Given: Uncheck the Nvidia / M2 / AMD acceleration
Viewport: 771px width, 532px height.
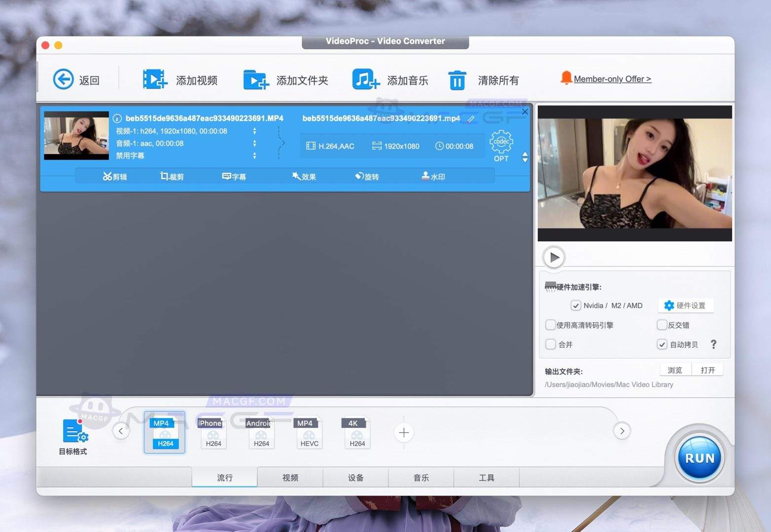Looking at the screenshot, I should (576, 305).
